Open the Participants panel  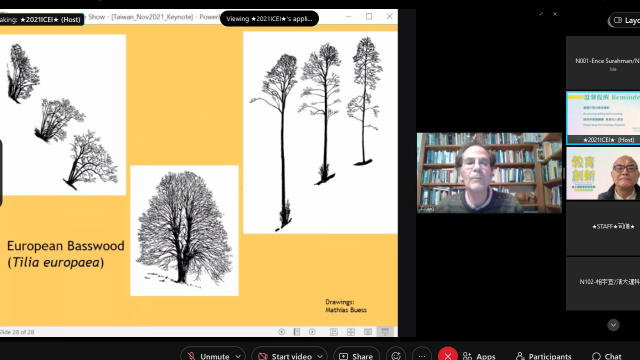click(544, 356)
